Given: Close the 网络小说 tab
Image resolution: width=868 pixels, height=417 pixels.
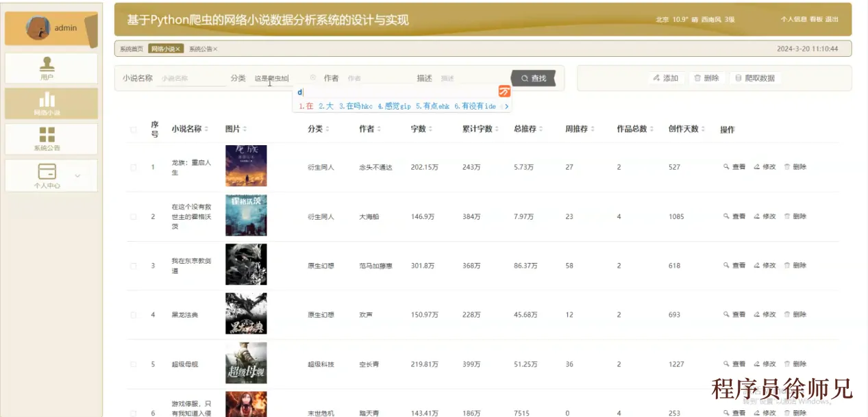Looking at the screenshot, I should point(178,49).
